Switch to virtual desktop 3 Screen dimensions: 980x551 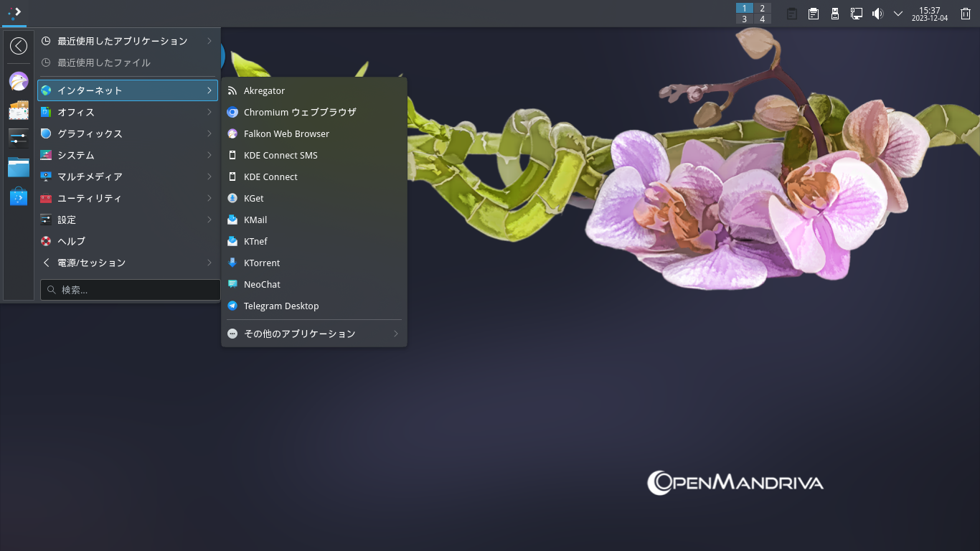tap(745, 19)
